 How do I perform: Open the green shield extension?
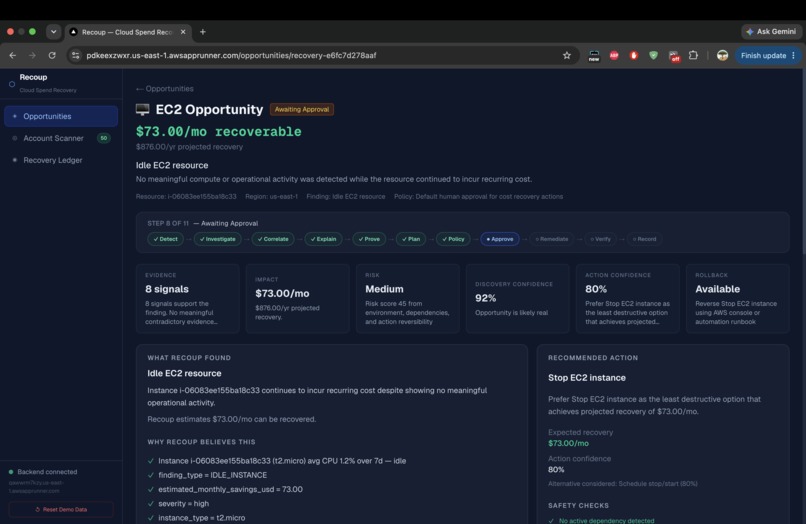(x=653, y=56)
